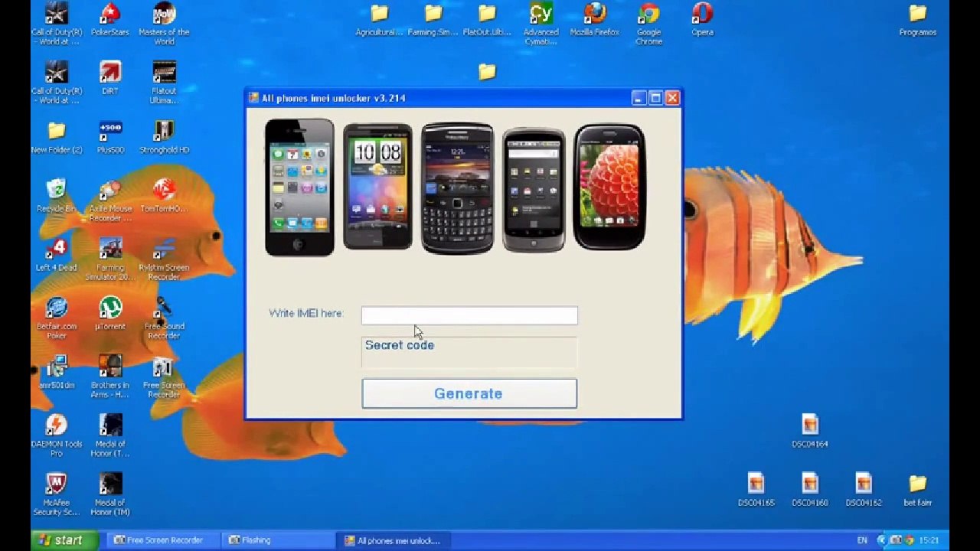Select the amr501dm desktop icon
Screen dimensions: 980x551
(57, 373)
